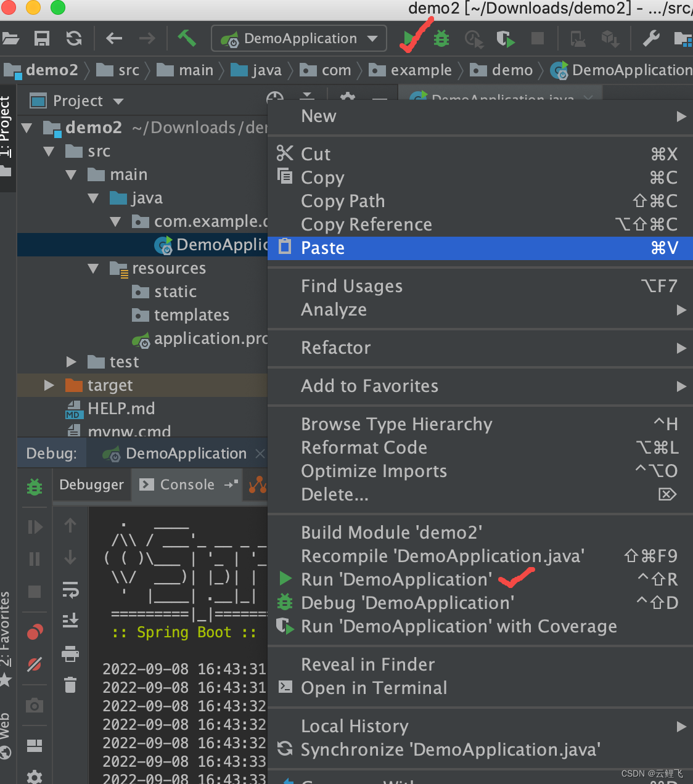693x784 pixels.
Task: Choose Debug 'DemoApplication' in the context menu
Action: 480,603
